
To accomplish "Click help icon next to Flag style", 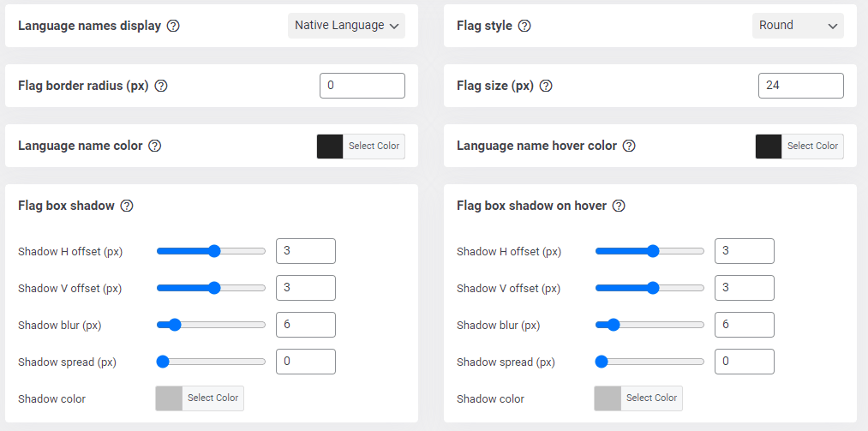I will pos(524,26).
